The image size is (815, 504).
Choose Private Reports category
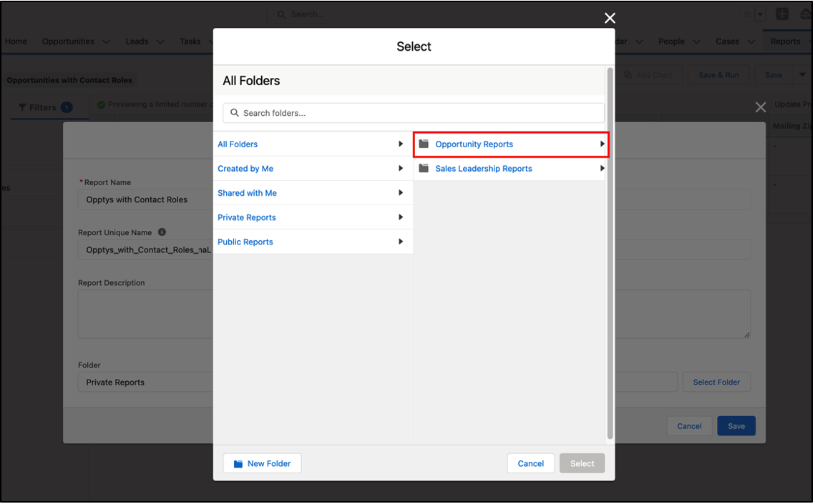tap(247, 217)
